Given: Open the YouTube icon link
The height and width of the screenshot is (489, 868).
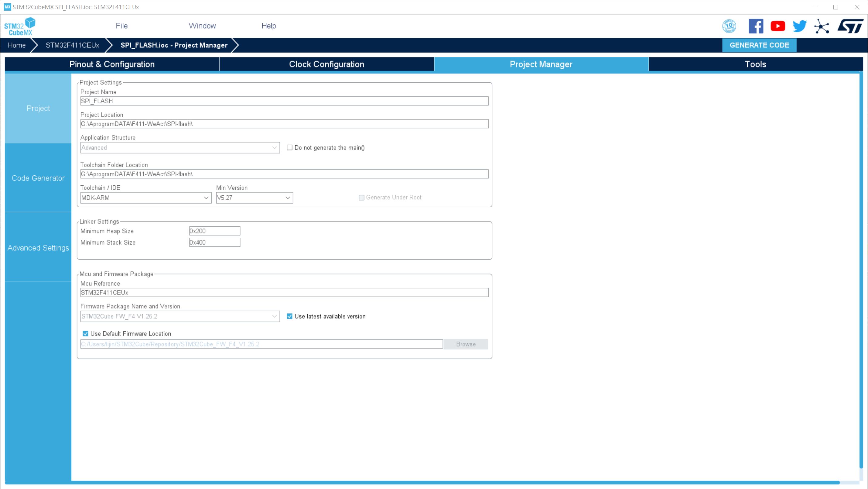Looking at the screenshot, I should [x=778, y=26].
